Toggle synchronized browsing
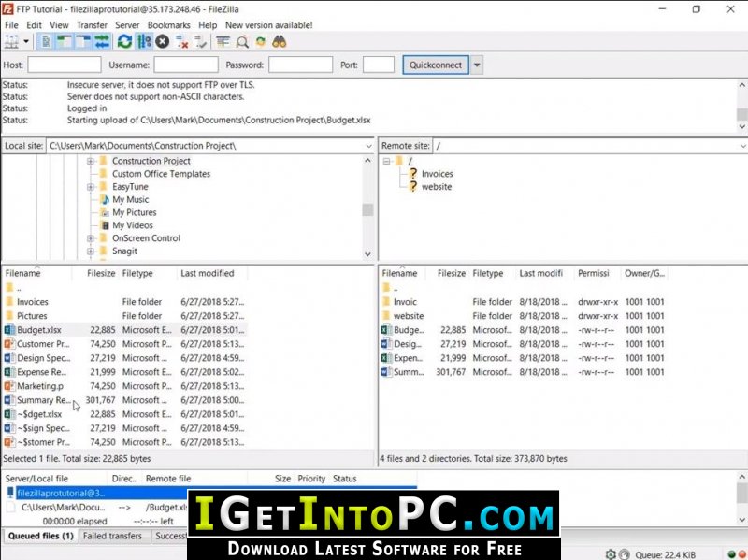 point(261,42)
